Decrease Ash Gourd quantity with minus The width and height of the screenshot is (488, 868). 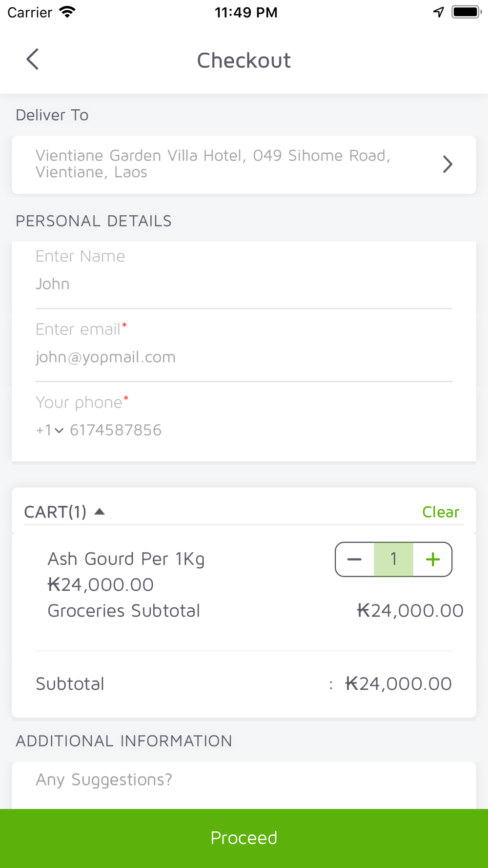[x=354, y=559]
